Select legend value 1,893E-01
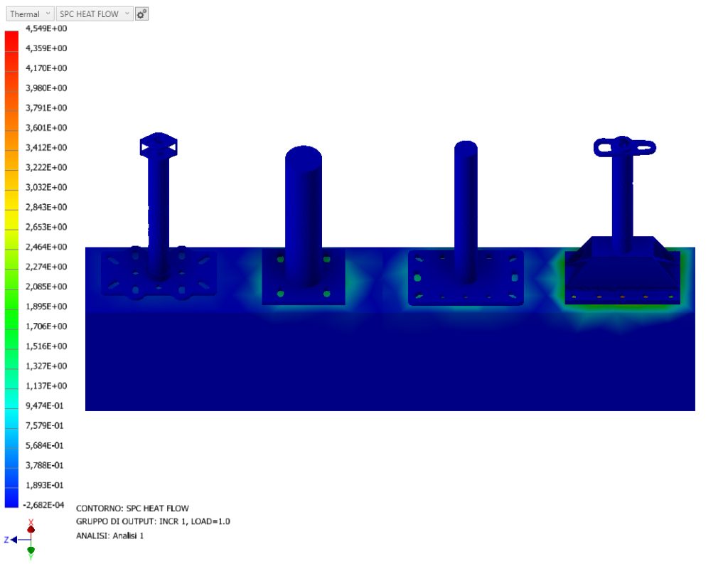 click(x=44, y=485)
